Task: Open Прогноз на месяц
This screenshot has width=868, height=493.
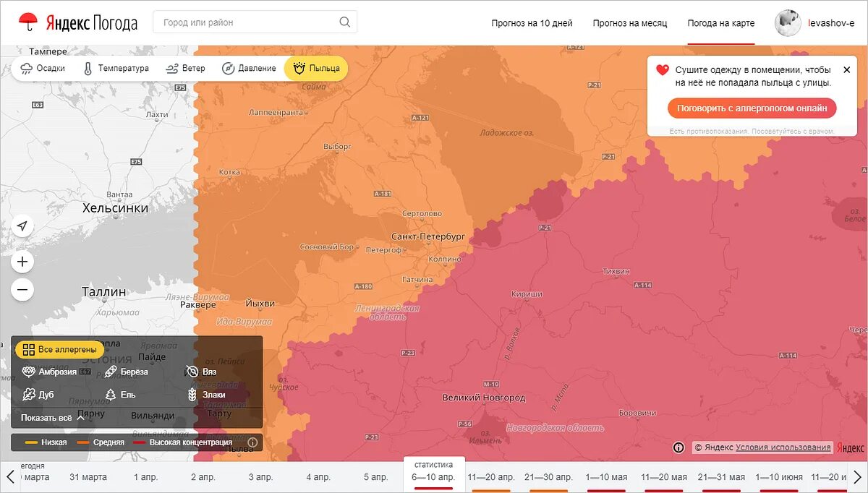Action: pos(630,23)
